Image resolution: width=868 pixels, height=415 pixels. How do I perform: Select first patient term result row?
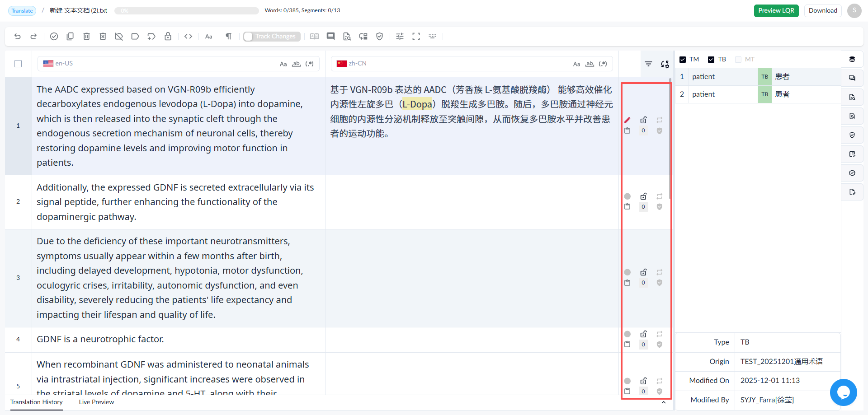point(758,77)
